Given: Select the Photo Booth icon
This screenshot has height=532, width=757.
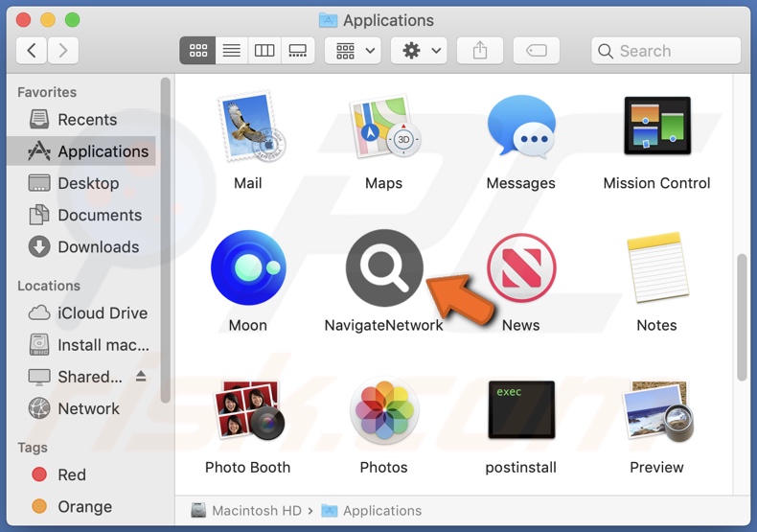Looking at the screenshot, I should (248, 410).
